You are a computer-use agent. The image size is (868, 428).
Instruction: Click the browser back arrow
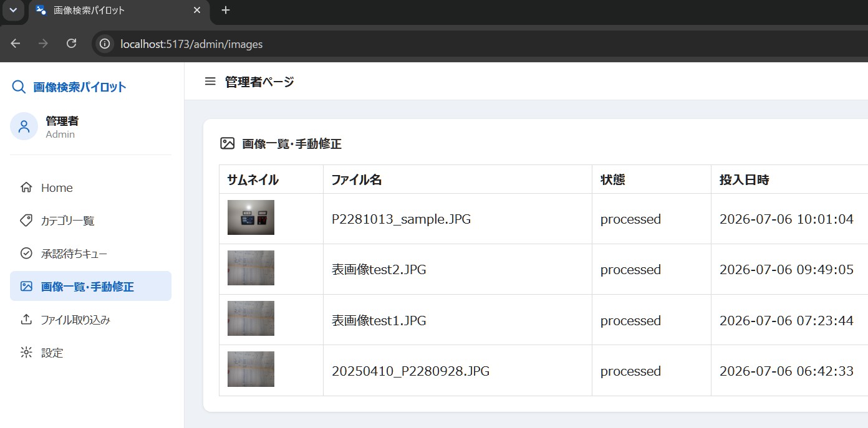coord(16,44)
